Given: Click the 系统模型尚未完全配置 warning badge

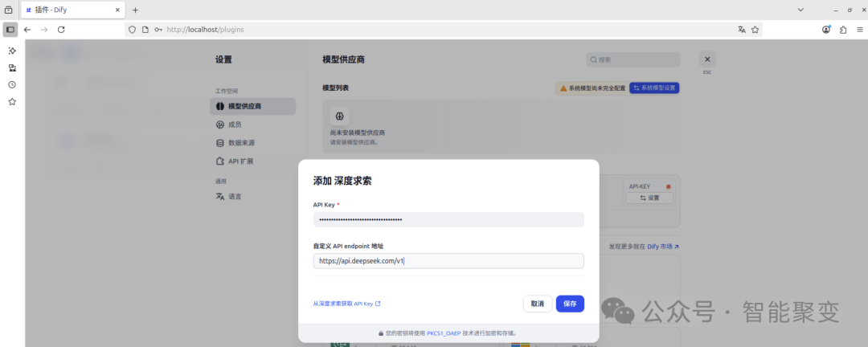Looking at the screenshot, I should click(x=592, y=88).
